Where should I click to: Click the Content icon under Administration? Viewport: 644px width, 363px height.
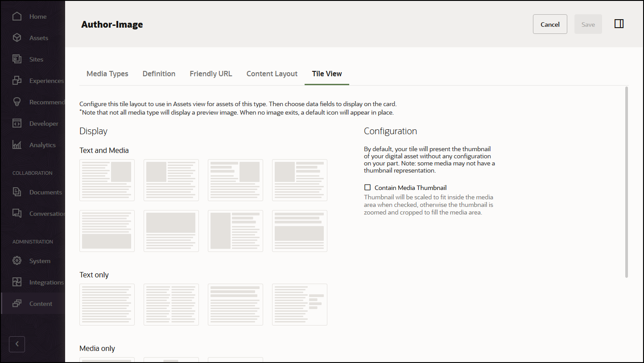17,304
